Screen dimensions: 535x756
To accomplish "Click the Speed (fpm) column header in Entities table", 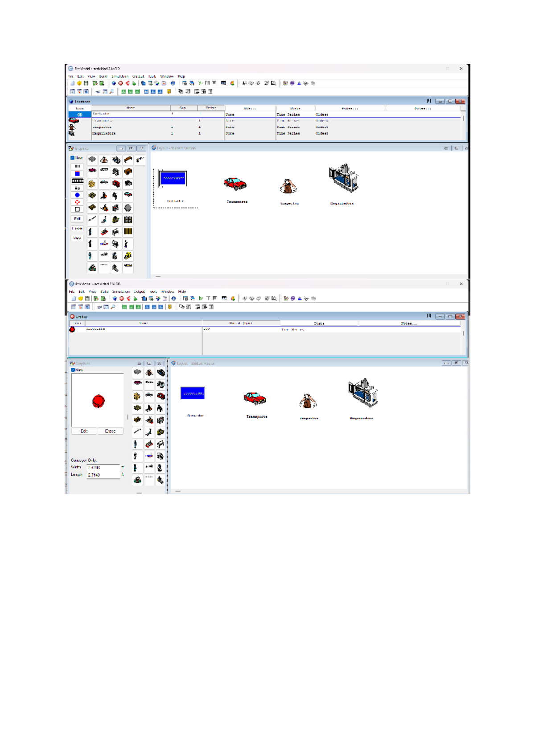I will pyautogui.click(x=241, y=323).
